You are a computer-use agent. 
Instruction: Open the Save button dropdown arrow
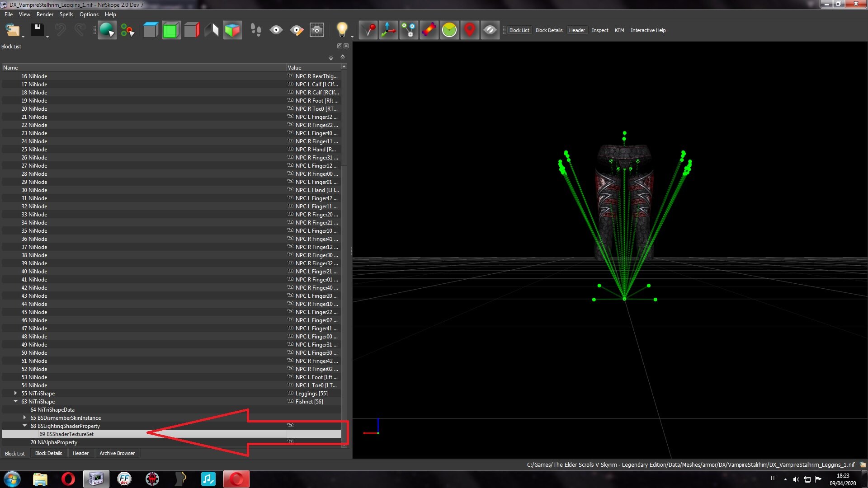click(47, 36)
